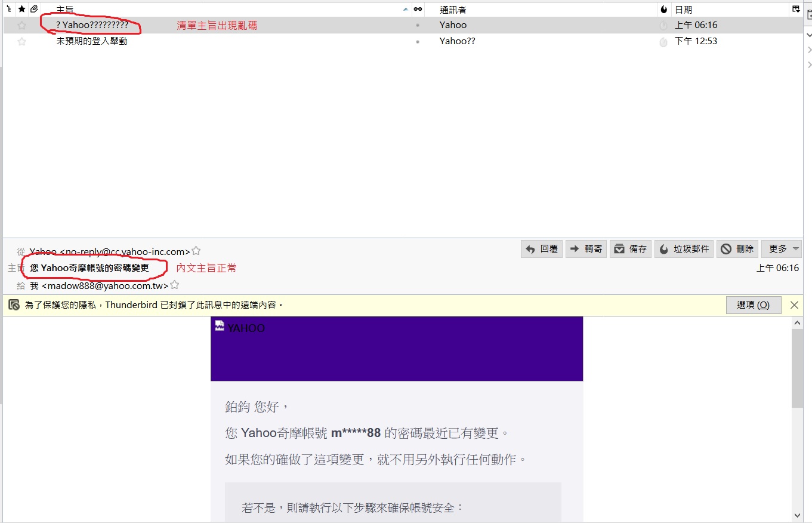Dismiss the remote content blocked notification

point(794,305)
